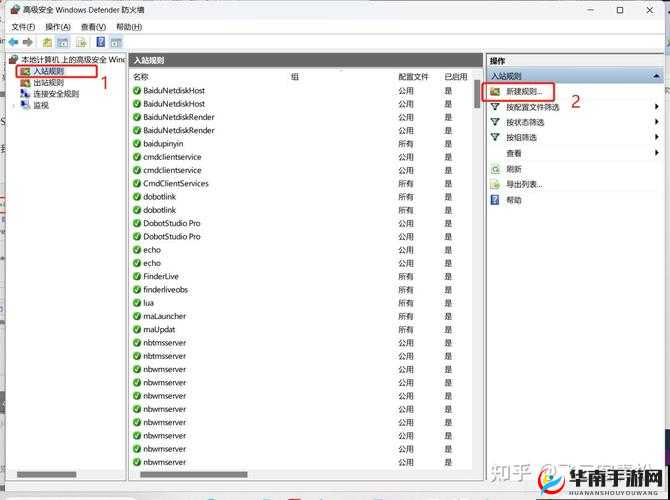Click the up-one-level folder toolbar icon
Screen dimensions: 670x500
[x=46, y=42]
